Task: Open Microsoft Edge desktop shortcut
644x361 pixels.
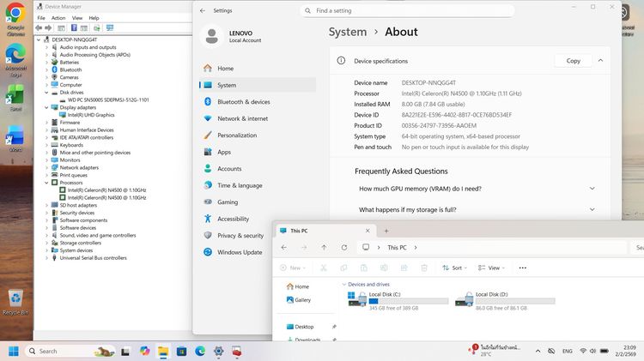Action: [x=15, y=60]
